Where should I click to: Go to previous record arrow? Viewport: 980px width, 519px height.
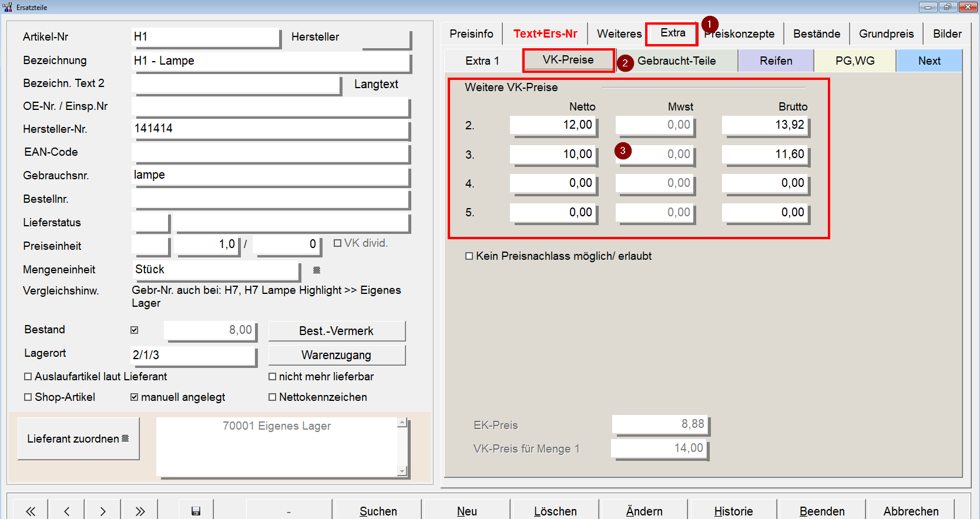(x=66, y=511)
